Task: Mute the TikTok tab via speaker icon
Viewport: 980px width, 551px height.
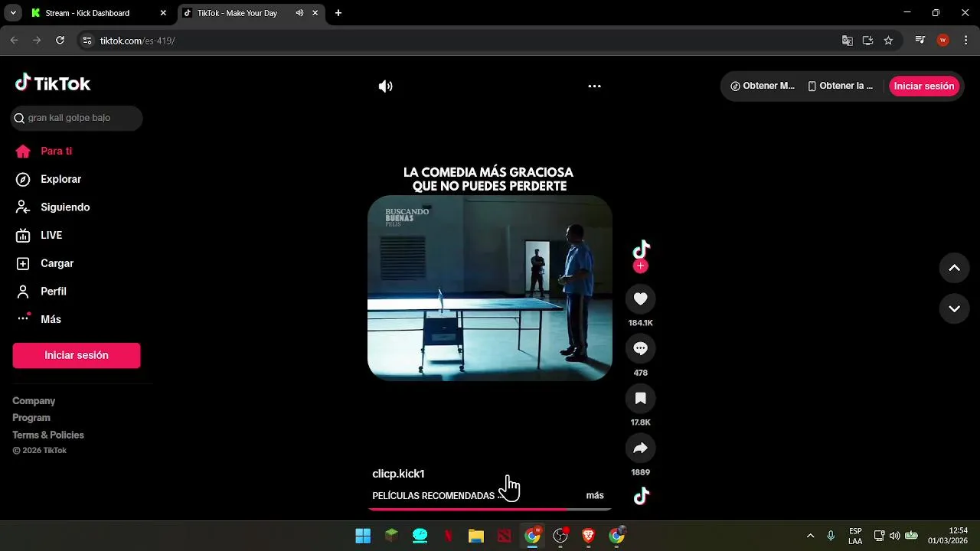Action: click(299, 13)
